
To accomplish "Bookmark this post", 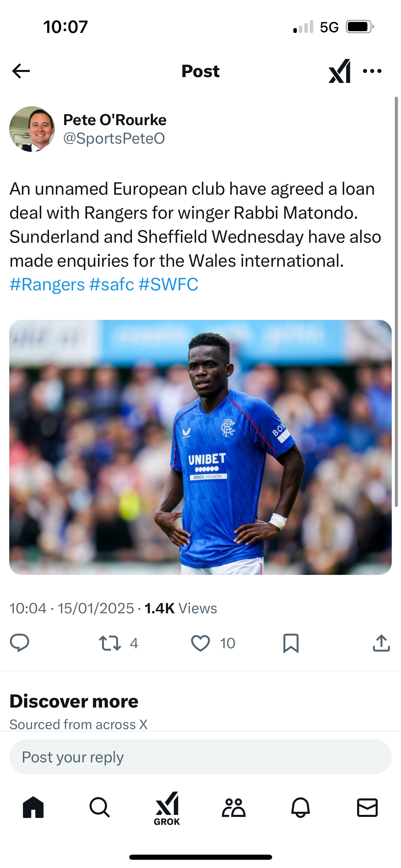I will (x=291, y=643).
